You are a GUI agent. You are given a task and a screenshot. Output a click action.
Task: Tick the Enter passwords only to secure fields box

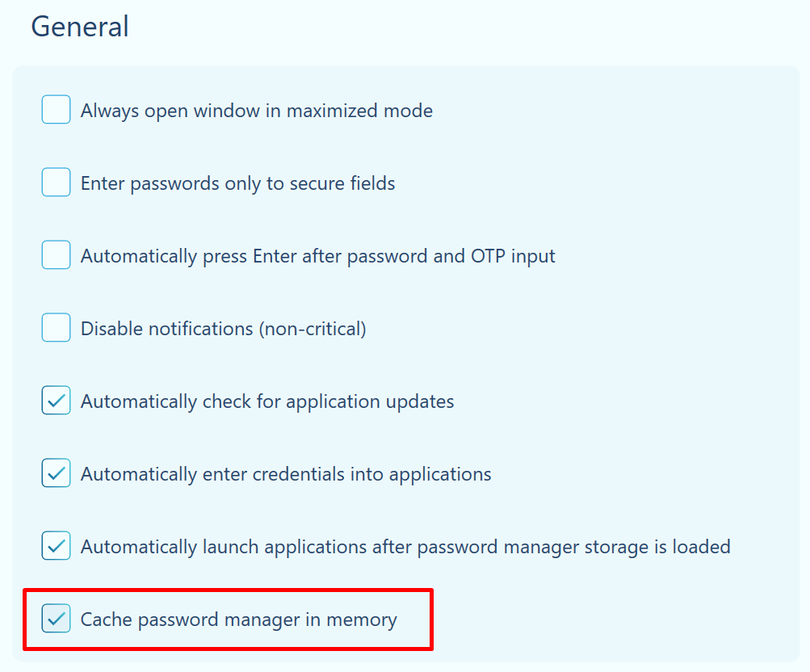[x=56, y=183]
